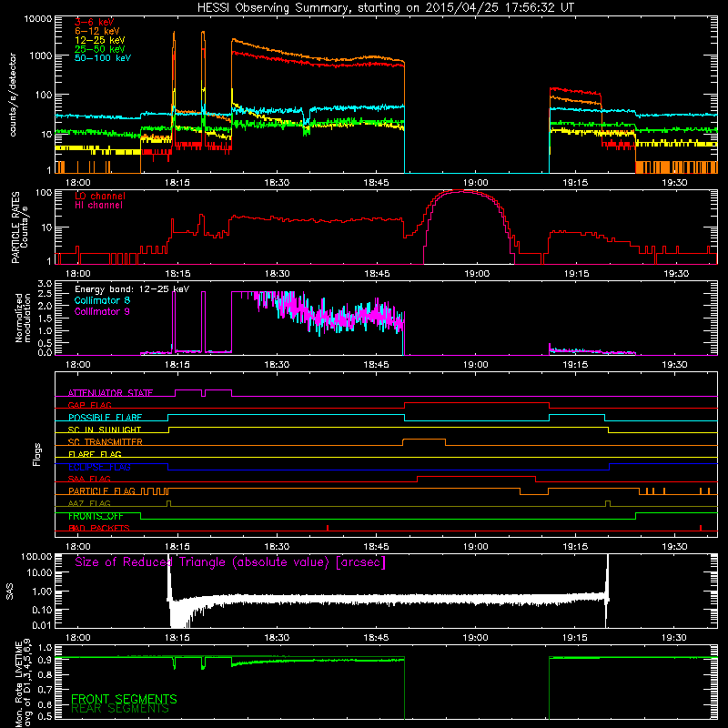This screenshot has height=728, width=728.
Task: Click the SC TRANSMITTER flag label
Action: [105, 442]
